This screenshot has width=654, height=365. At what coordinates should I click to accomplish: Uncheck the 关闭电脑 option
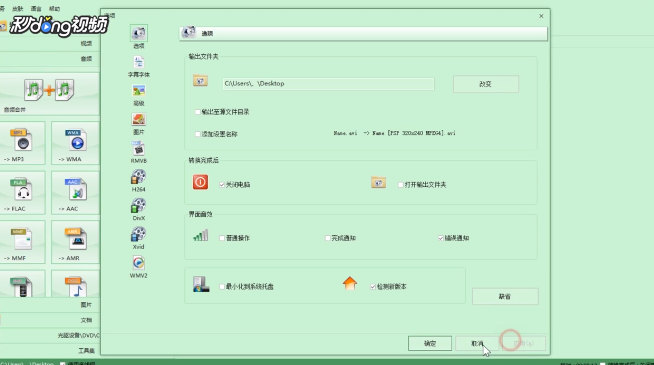[222, 184]
